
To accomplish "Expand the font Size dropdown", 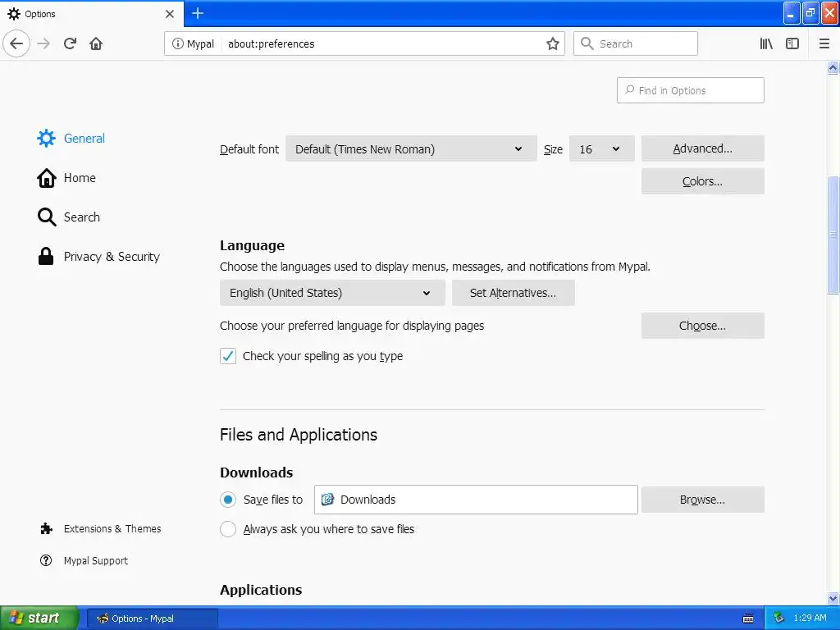I will coord(600,149).
